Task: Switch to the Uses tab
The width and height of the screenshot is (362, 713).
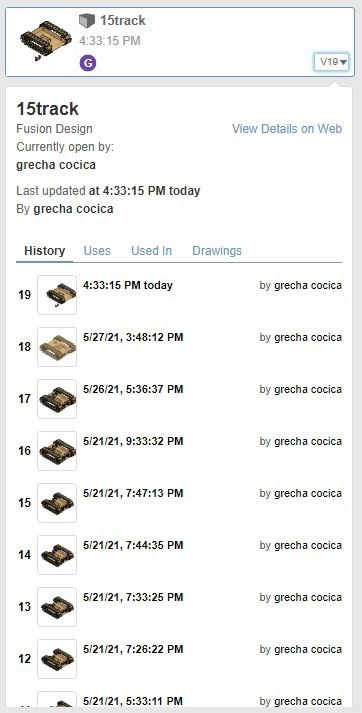Action: tap(97, 251)
